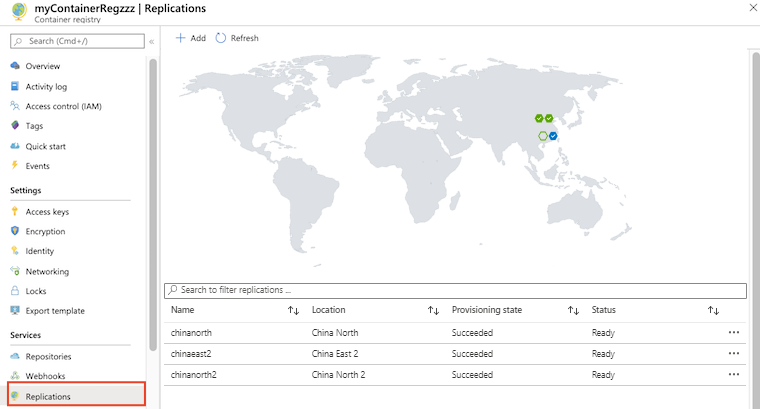760x409 pixels.
Task: Open the Activity log icon
Action: click(15, 86)
